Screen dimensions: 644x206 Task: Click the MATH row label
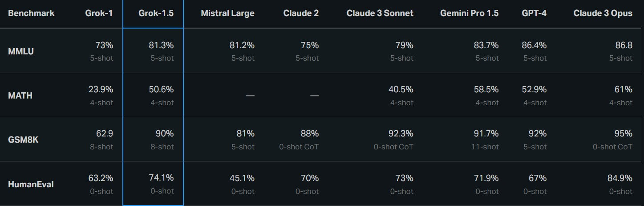click(20, 95)
